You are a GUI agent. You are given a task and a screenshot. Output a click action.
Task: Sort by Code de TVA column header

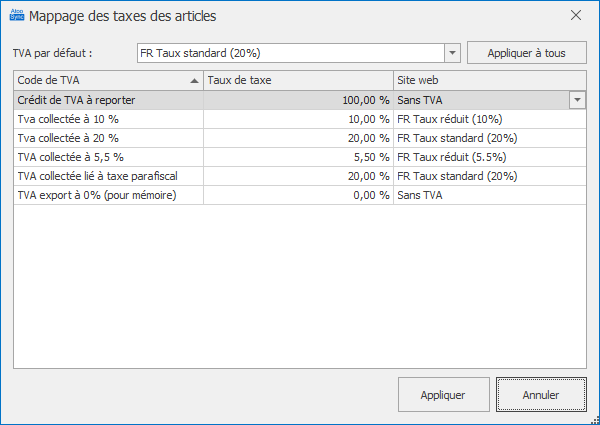click(x=98, y=80)
